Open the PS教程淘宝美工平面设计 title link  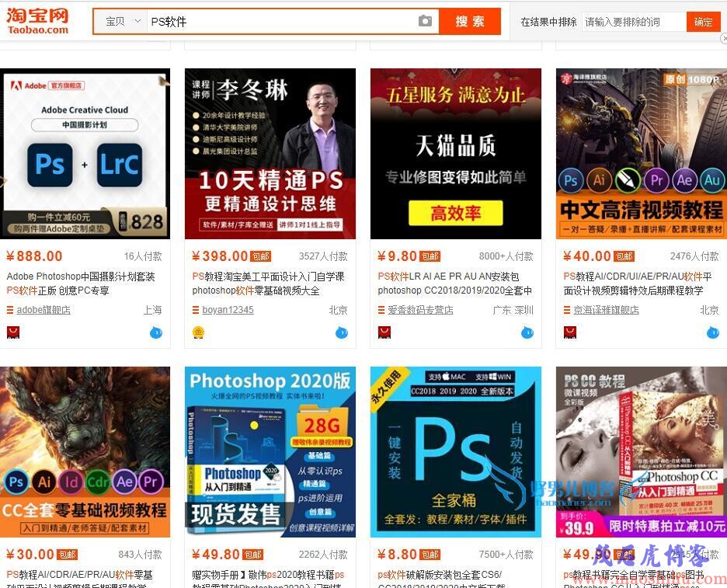click(268, 284)
